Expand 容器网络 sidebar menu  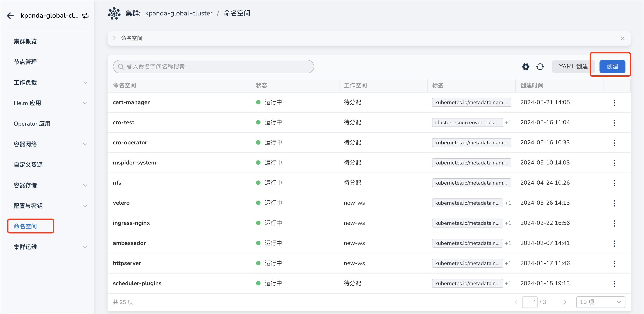tap(85, 144)
